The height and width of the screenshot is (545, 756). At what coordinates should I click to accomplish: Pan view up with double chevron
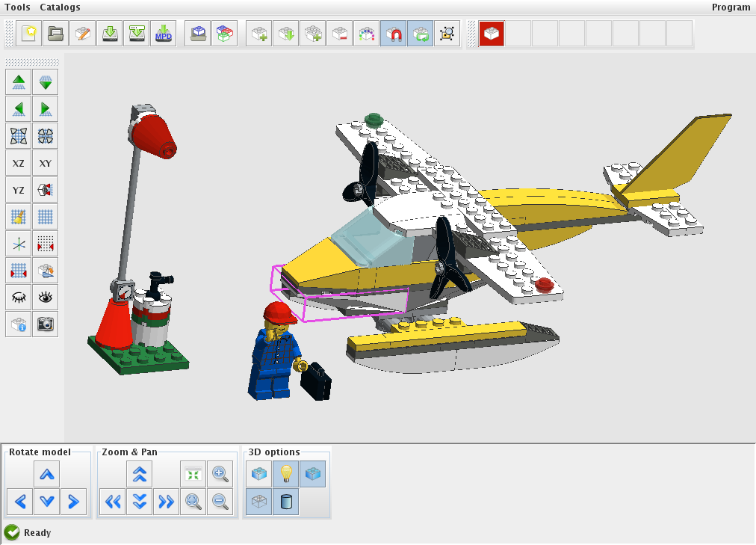[x=140, y=475]
